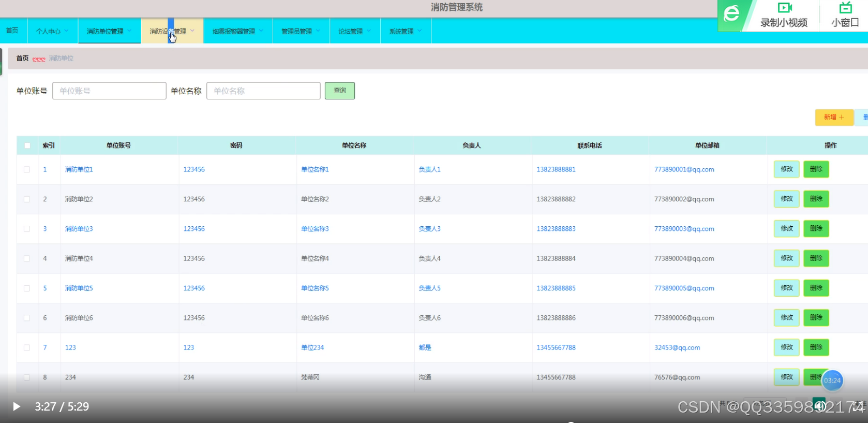
Task: Check the row for 消防单位4
Action: pos(27,258)
